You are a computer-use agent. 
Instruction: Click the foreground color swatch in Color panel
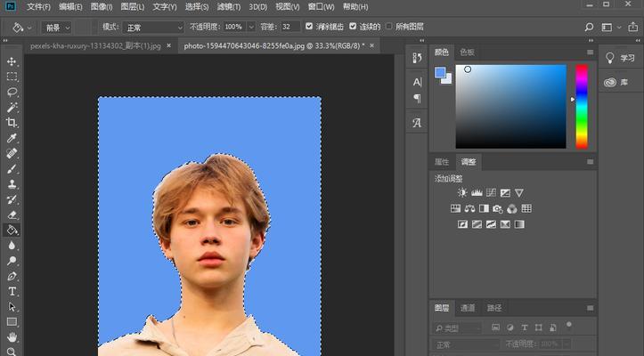[440, 72]
